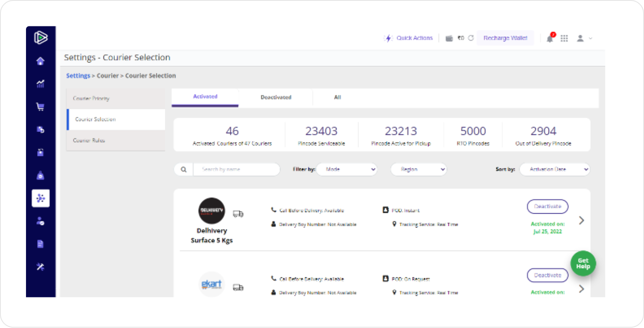Open the user verification sidebar icon
Viewport: 644px width, 328px height.
[40, 221]
